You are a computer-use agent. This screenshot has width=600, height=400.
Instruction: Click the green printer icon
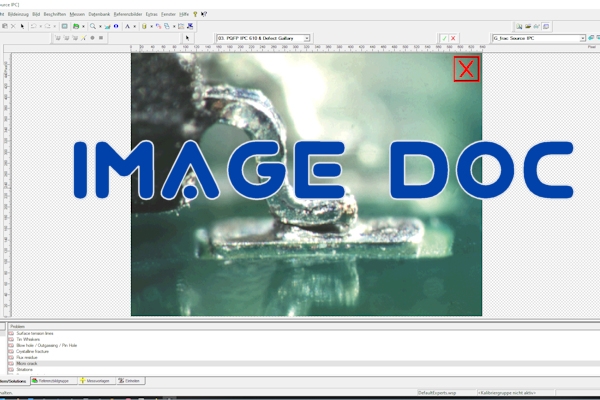(x=76, y=26)
